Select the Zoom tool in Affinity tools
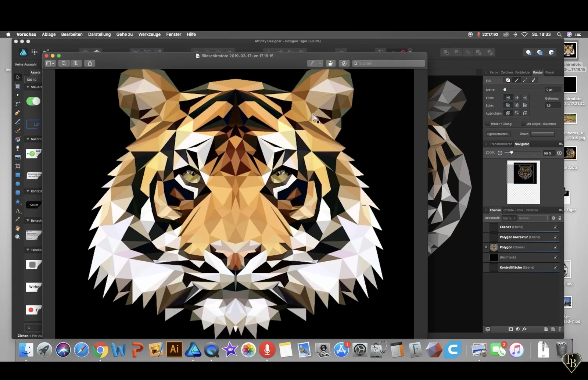The width and height of the screenshot is (588, 380). pyautogui.click(x=18, y=237)
